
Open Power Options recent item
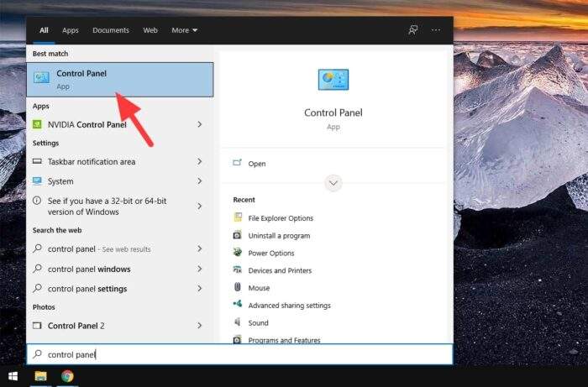click(x=271, y=254)
